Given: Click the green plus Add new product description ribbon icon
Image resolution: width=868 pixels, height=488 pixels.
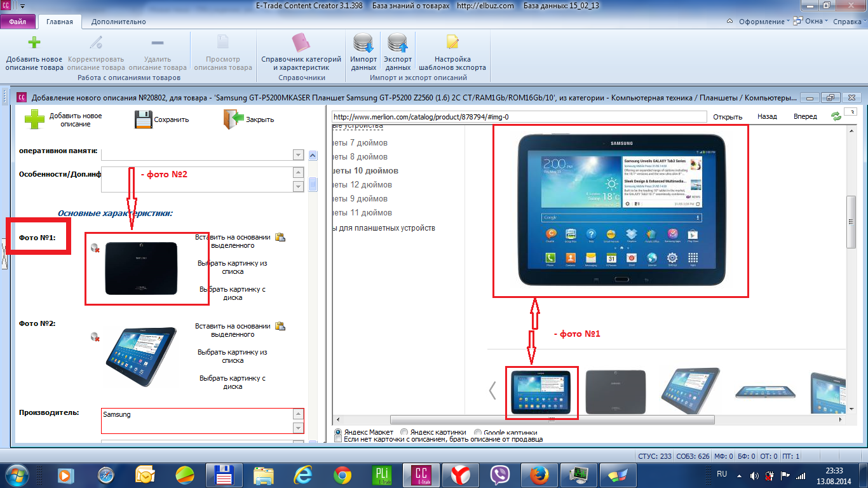Looking at the screenshot, I should [x=34, y=43].
